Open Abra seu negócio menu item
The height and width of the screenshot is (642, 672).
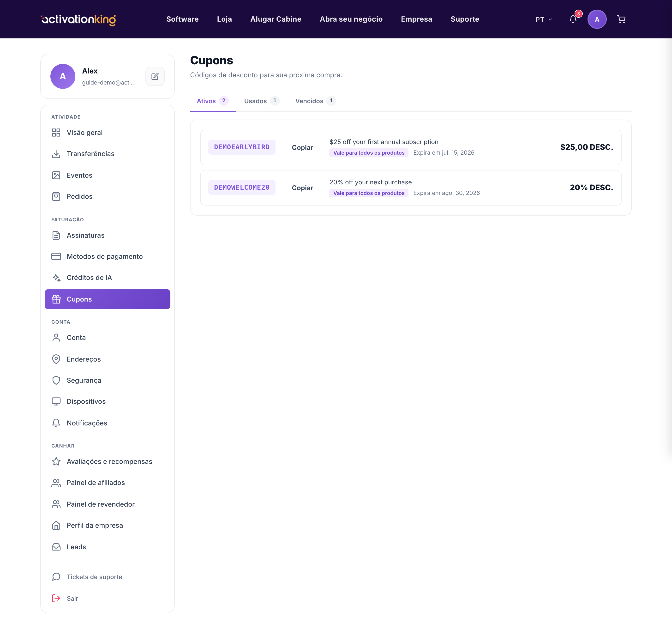pos(351,19)
